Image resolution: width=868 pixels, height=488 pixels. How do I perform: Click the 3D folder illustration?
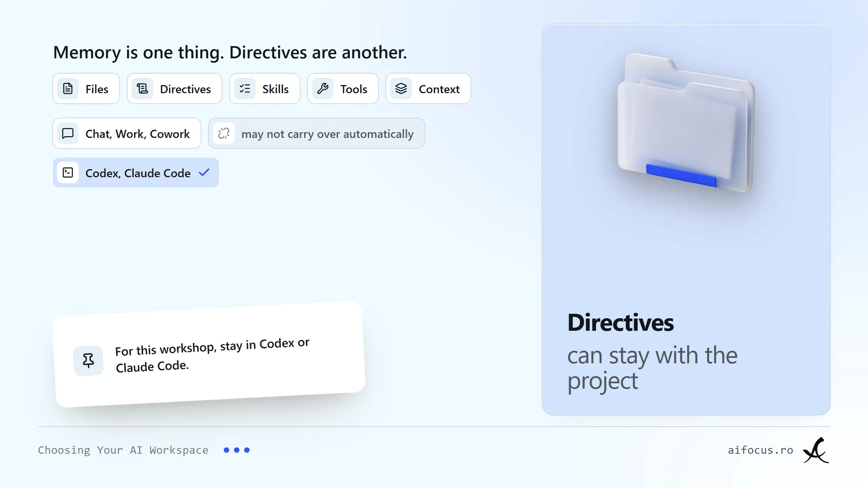[x=686, y=123]
